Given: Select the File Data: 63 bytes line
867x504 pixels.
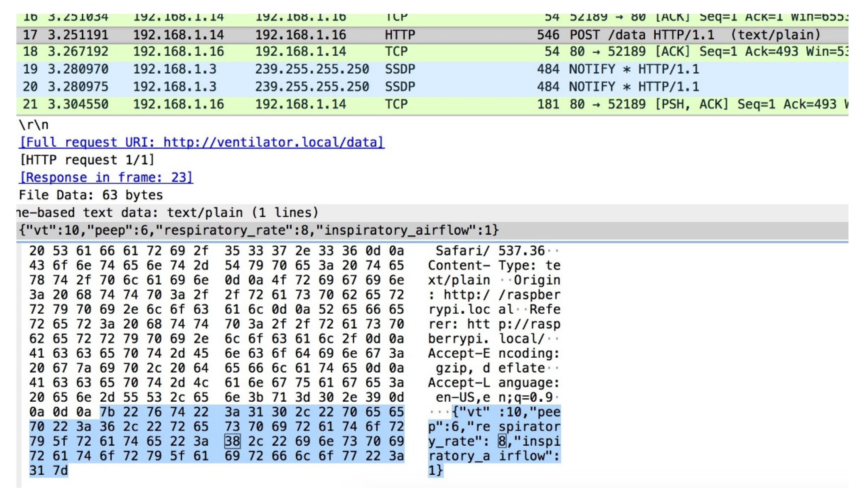Looking at the screenshot, I should coord(91,195).
